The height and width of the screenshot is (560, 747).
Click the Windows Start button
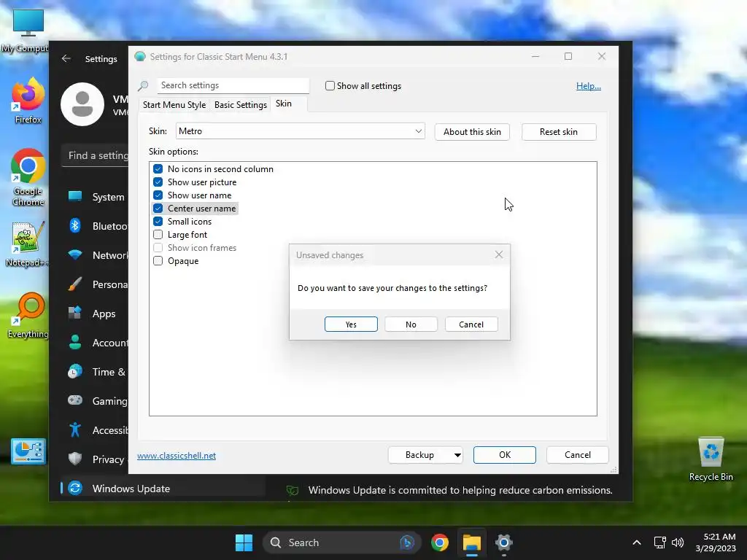[x=244, y=542]
